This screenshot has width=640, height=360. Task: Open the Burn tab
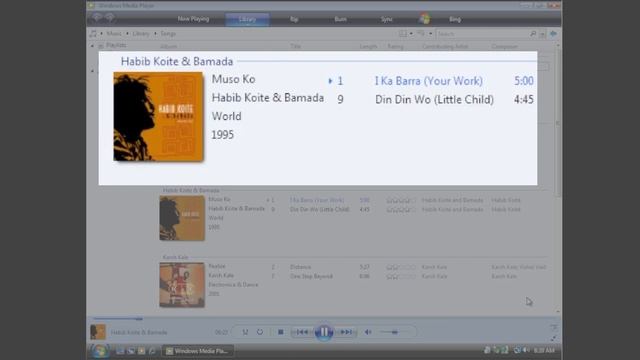point(340,19)
